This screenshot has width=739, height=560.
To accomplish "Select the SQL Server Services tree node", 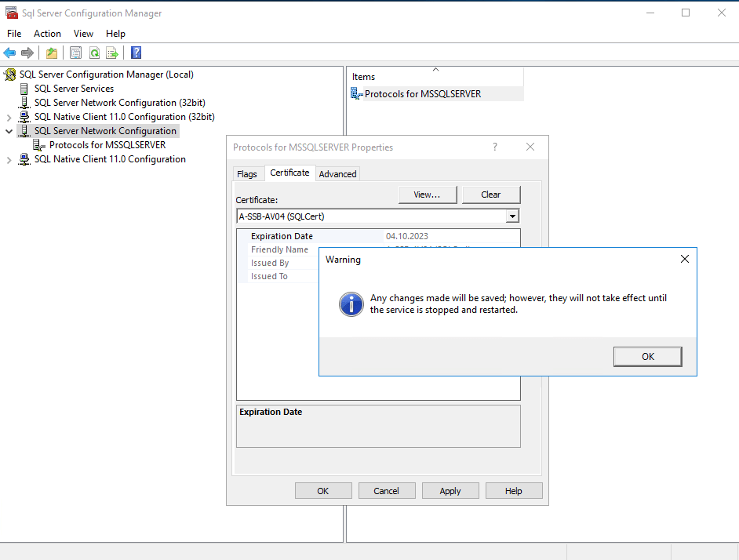I will point(74,89).
